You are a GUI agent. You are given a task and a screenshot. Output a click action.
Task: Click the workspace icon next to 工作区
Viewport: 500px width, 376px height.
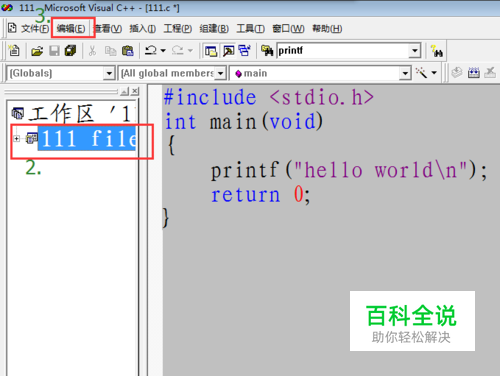tap(18, 113)
